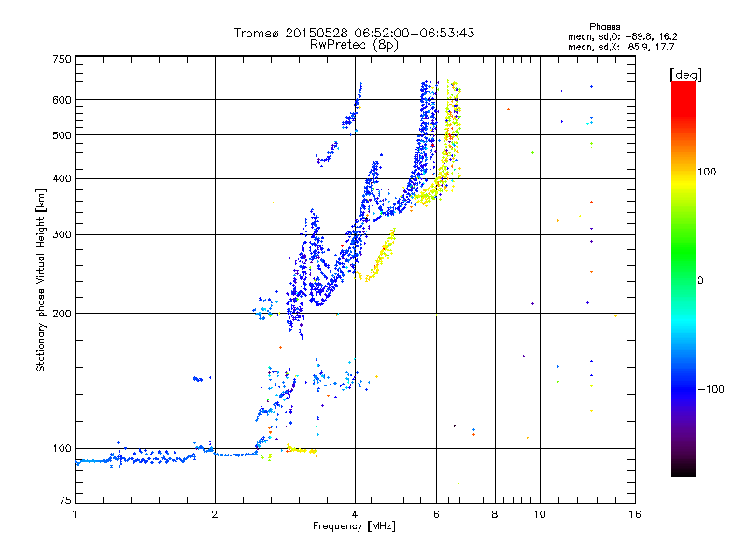Select the 'RwPretec (8p)' subtitle
This screenshot has width=747, height=560.
click(354, 45)
